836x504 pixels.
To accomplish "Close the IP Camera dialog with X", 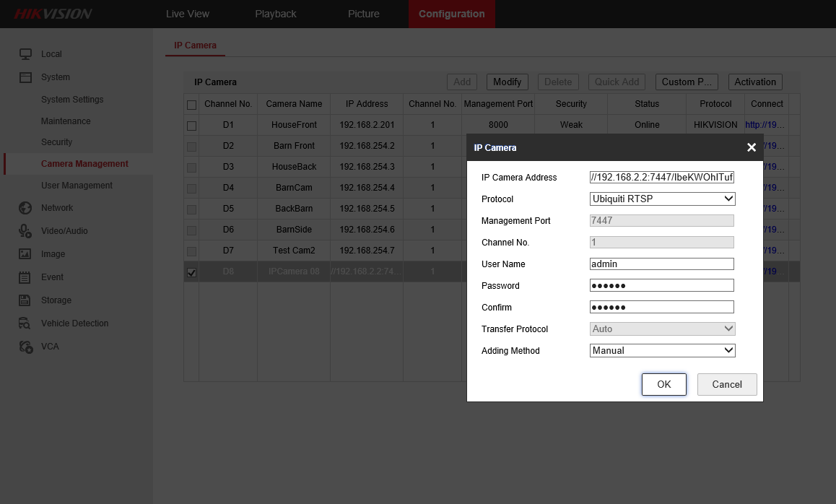I will coord(751,147).
